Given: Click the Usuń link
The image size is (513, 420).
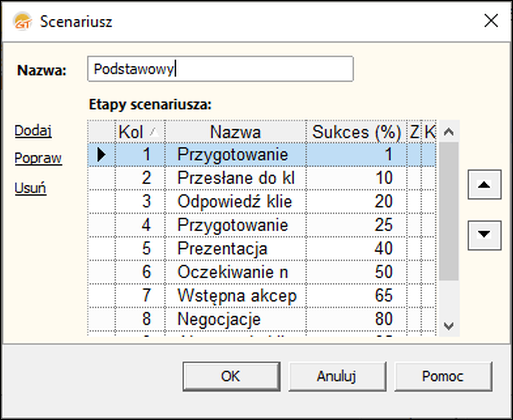Looking at the screenshot, I should pos(30,188).
